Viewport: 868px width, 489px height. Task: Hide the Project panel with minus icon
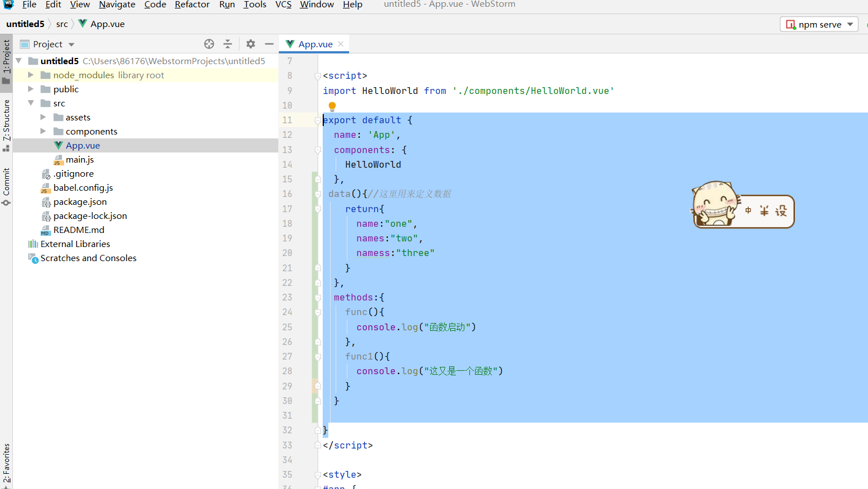pyautogui.click(x=269, y=44)
